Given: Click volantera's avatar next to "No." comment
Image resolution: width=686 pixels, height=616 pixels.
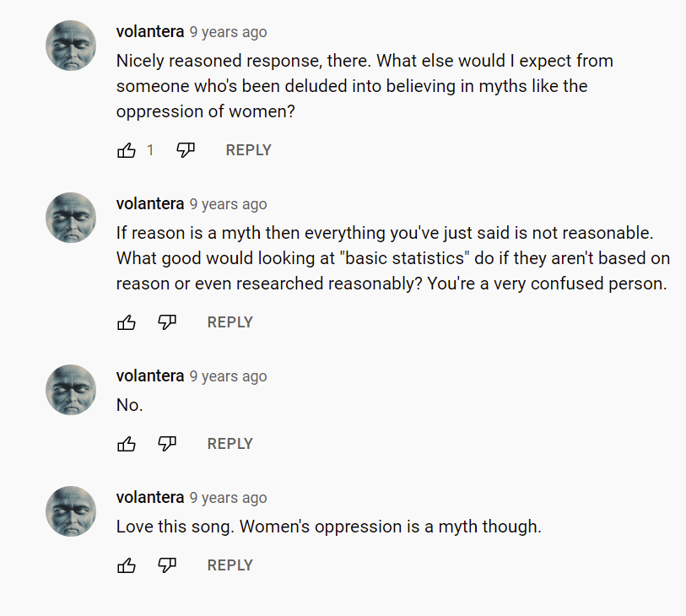Looking at the screenshot, I should [x=71, y=390].
